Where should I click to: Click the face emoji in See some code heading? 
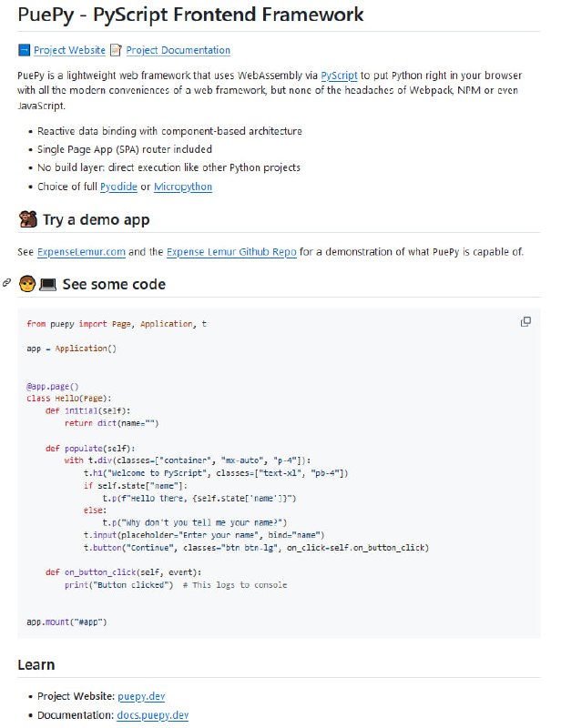[x=26, y=284]
